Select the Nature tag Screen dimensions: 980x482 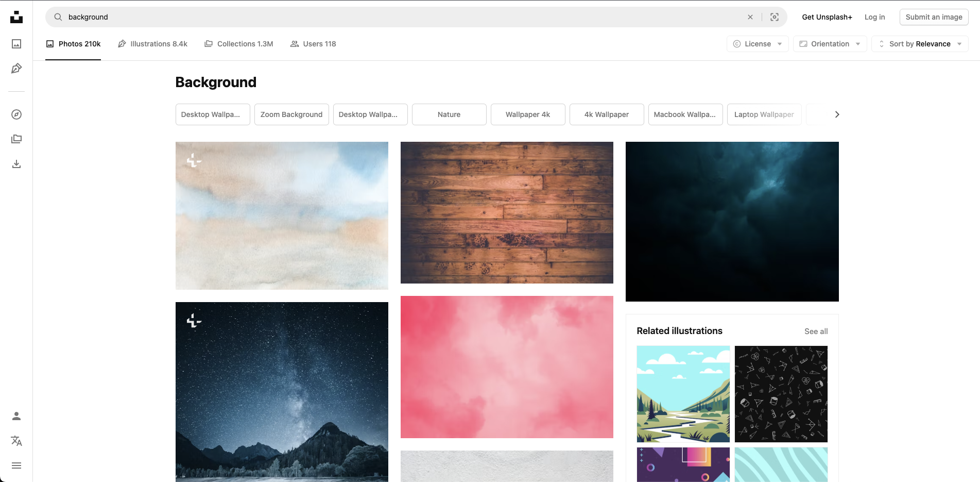tap(449, 114)
